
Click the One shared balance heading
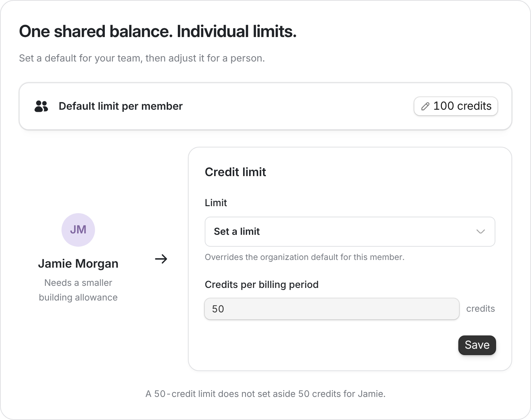pyautogui.click(x=158, y=31)
